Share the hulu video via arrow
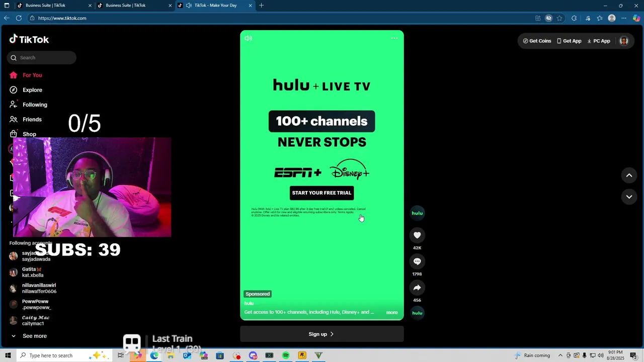The image size is (644, 362). 417,288
